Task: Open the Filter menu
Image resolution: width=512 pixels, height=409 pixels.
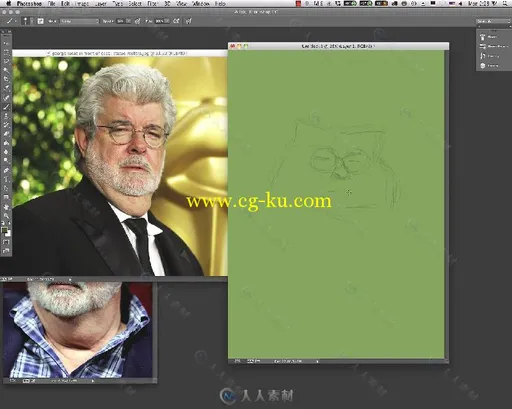Action: tap(152, 4)
